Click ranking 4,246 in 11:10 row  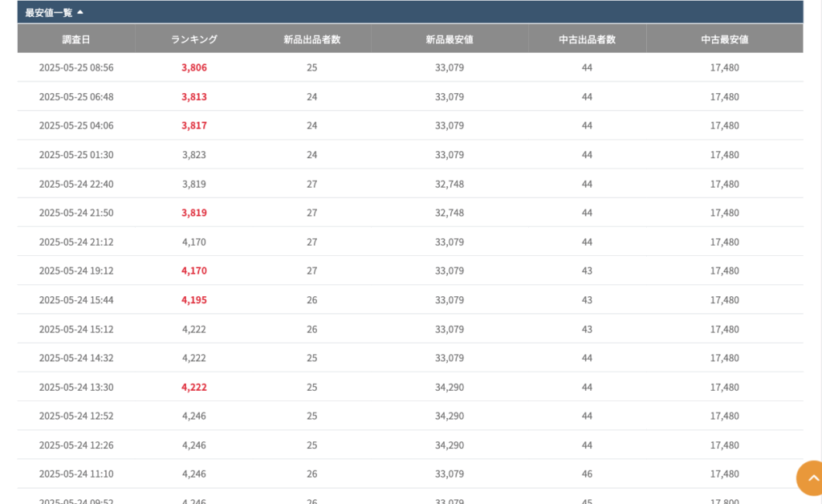pyautogui.click(x=194, y=474)
